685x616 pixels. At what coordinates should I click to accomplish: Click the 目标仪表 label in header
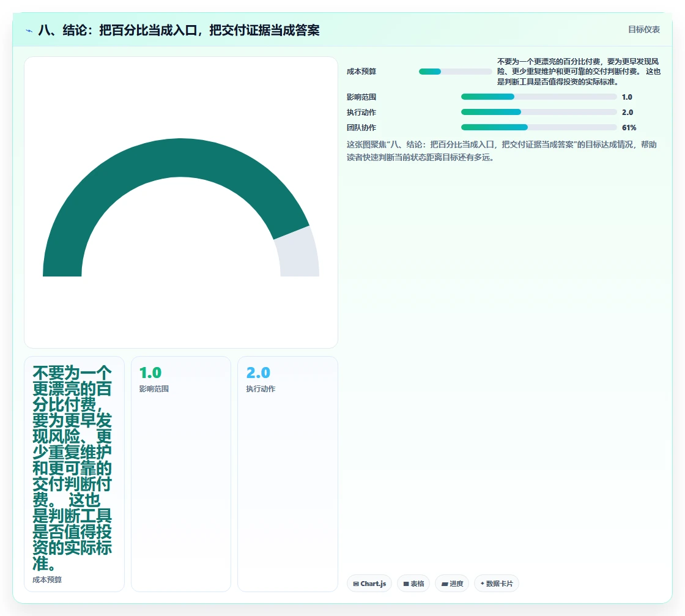(643, 29)
